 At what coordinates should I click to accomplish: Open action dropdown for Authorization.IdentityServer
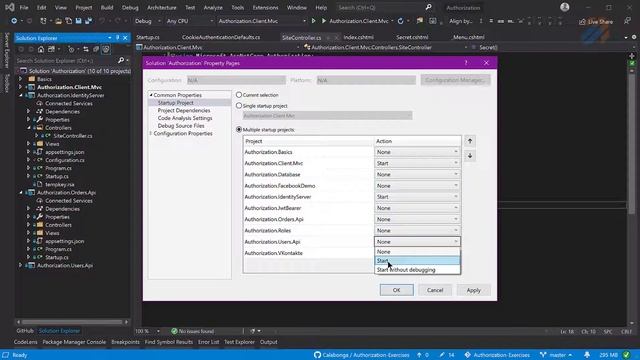[417, 197]
